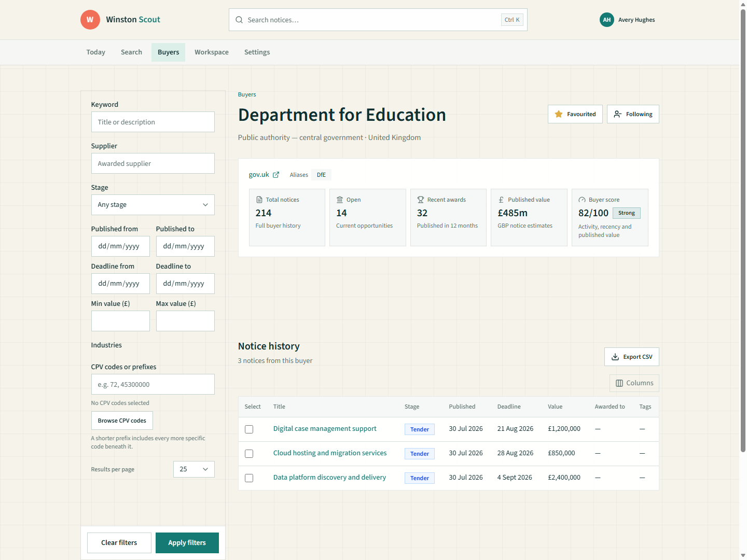The width and height of the screenshot is (747, 560).
Task: Click the Favourited button
Action: [x=575, y=114]
